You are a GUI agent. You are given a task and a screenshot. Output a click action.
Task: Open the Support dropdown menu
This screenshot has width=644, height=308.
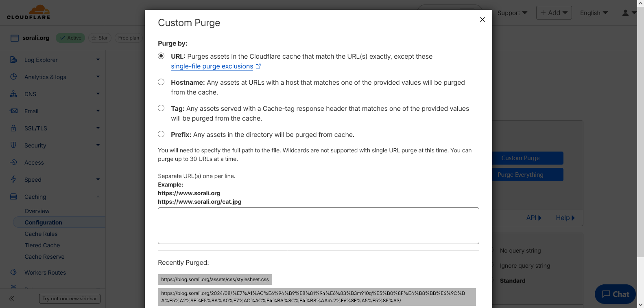click(x=512, y=13)
